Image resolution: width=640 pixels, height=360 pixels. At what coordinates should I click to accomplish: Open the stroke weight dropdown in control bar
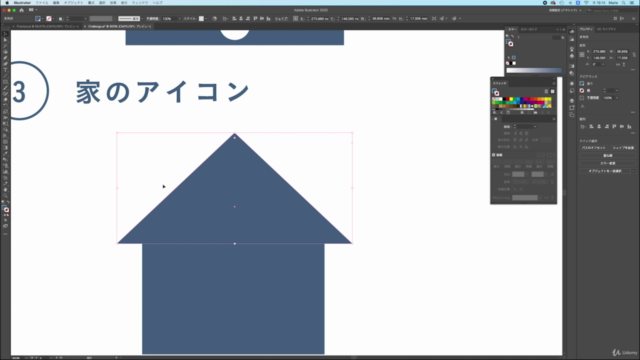point(85,18)
